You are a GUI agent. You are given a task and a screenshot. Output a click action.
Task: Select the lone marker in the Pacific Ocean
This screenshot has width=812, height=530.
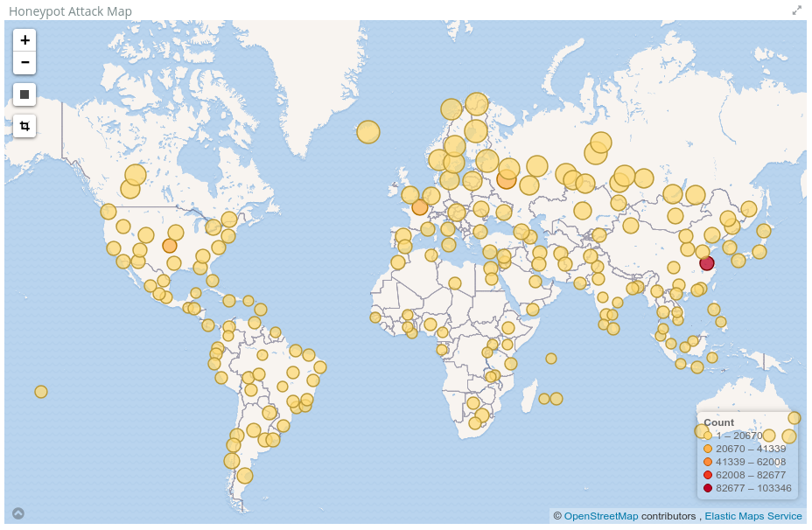tap(41, 392)
